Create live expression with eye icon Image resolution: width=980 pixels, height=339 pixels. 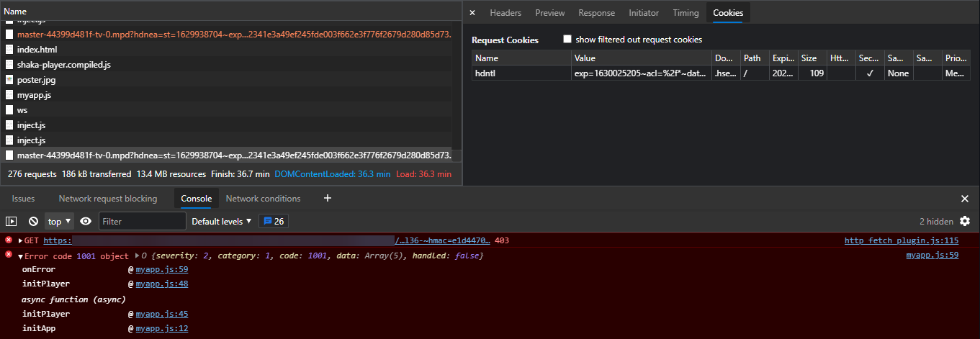tap(86, 222)
